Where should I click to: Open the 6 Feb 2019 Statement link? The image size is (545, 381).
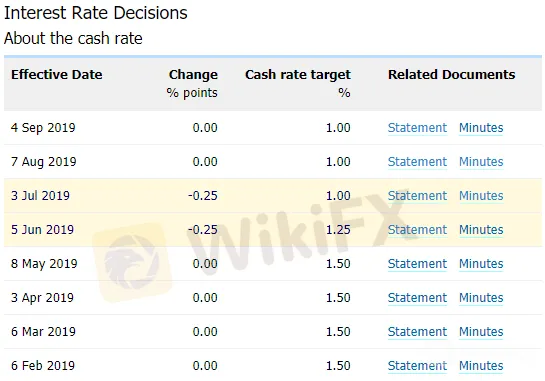click(417, 366)
